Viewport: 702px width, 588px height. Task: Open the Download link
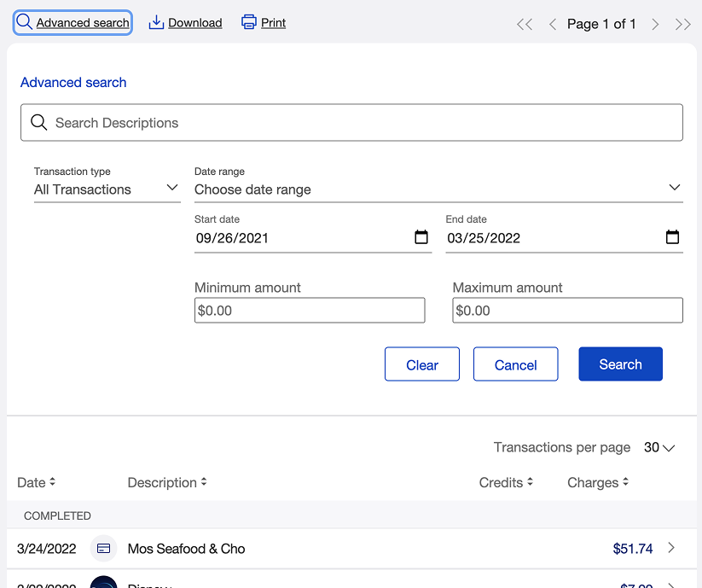click(195, 22)
